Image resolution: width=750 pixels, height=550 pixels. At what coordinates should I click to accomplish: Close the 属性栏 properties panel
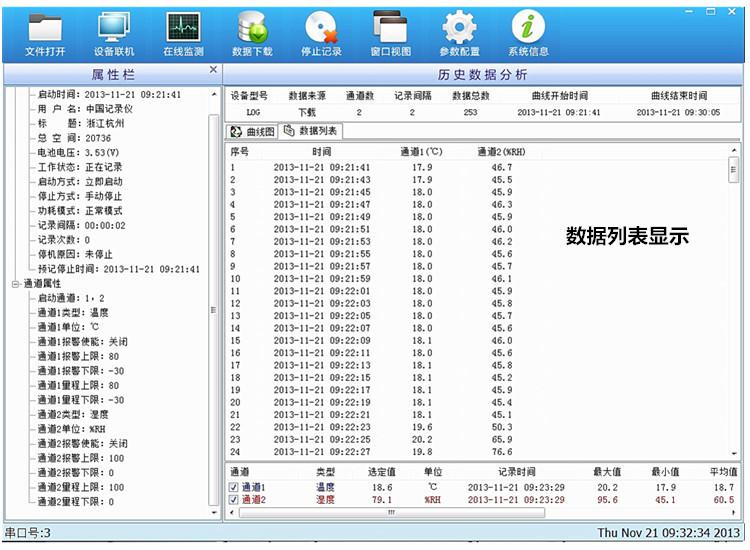[x=213, y=70]
